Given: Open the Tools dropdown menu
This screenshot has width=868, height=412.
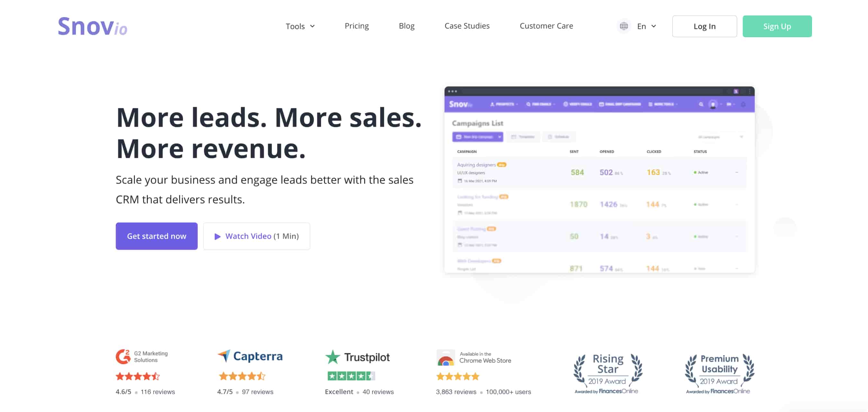Looking at the screenshot, I should point(300,26).
